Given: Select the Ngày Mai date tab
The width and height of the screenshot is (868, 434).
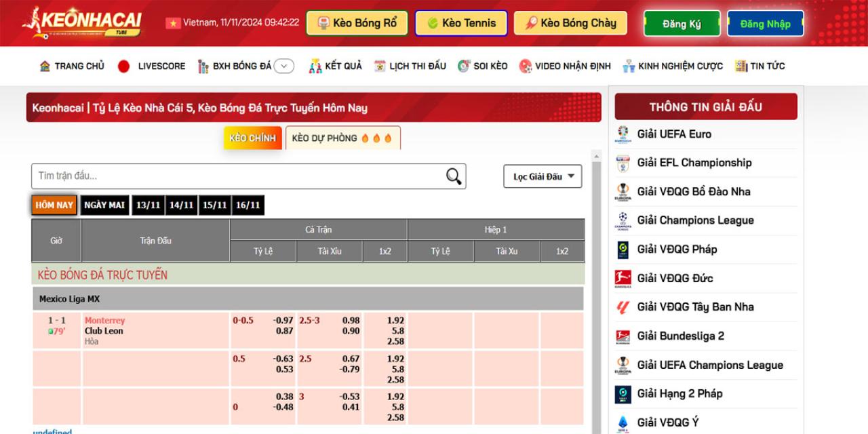Looking at the screenshot, I should pyautogui.click(x=104, y=205).
